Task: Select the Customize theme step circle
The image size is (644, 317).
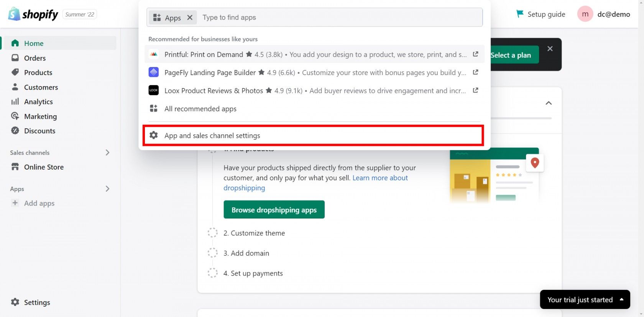Action: (x=212, y=233)
